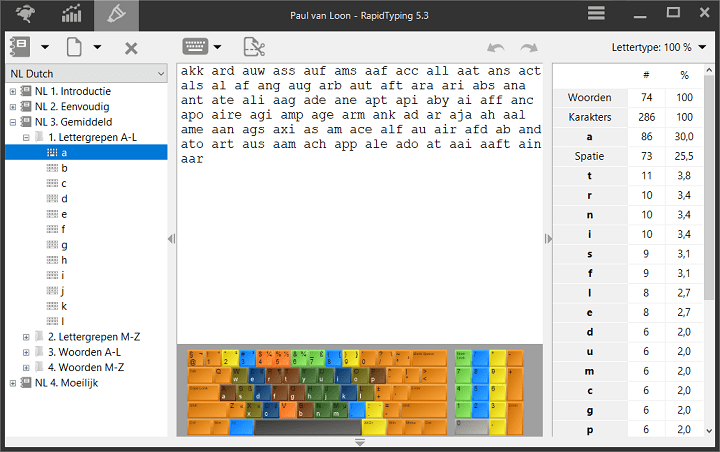Collapse left panel with splitter arrow

click(x=171, y=238)
